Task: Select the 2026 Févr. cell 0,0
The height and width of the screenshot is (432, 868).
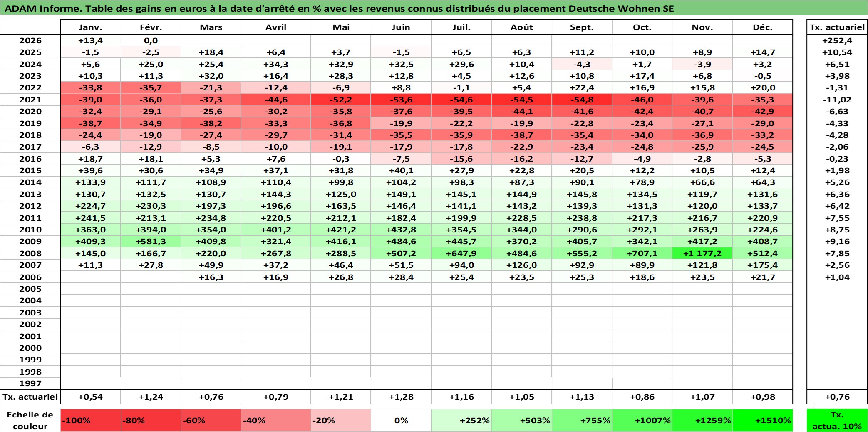Action: pyautogui.click(x=151, y=40)
